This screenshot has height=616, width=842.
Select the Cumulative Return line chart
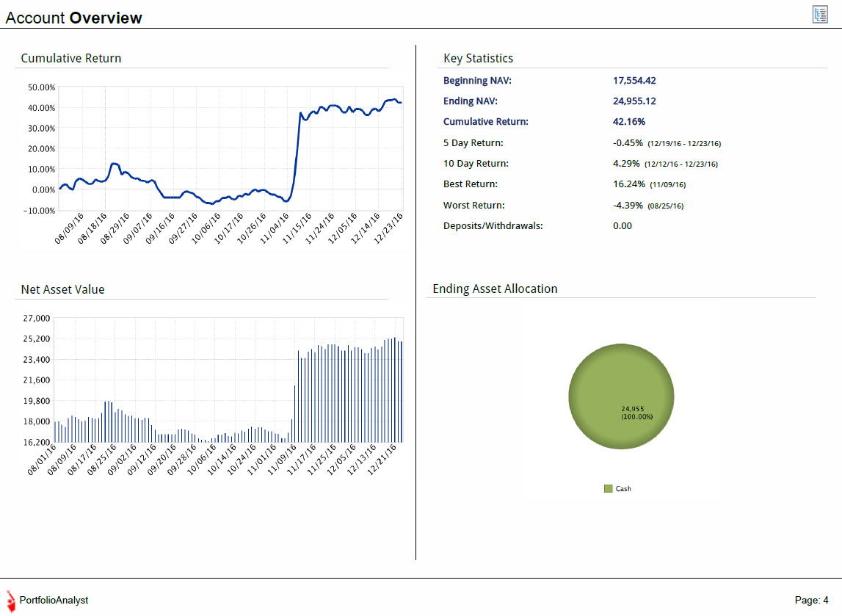coord(231,149)
